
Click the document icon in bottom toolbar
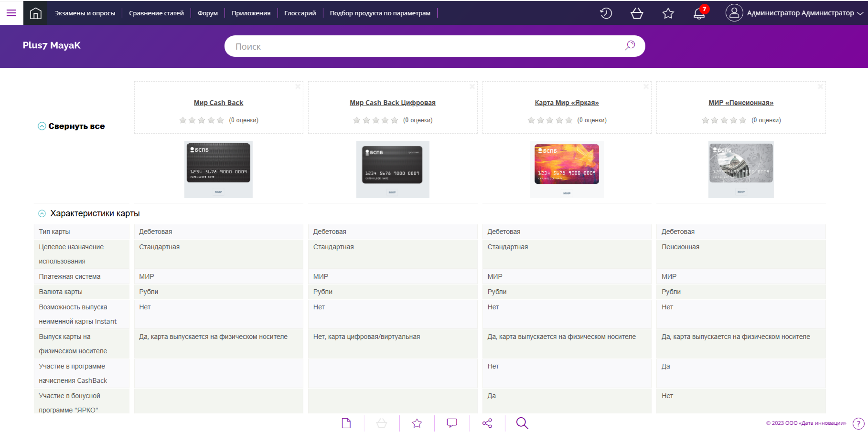click(346, 423)
